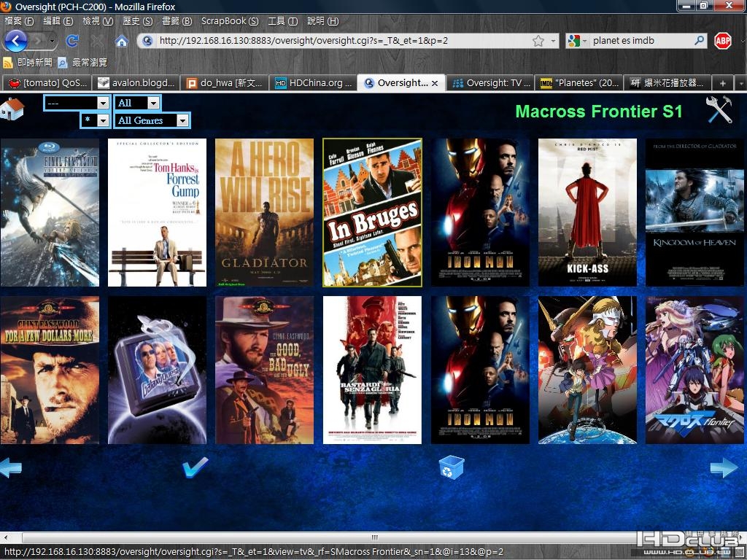Expand back/forward history dropdown arrow
Image resolution: width=747 pixels, height=560 pixels.
(52, 41)
